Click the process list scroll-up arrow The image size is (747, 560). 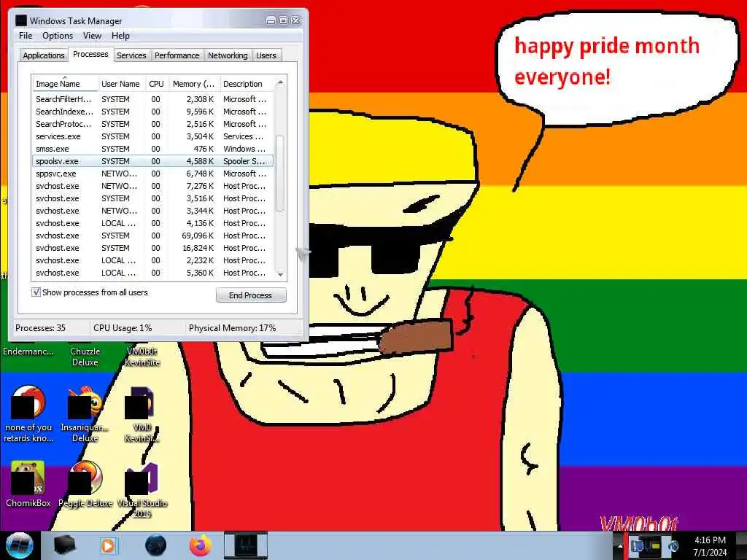tap(280, 83)
